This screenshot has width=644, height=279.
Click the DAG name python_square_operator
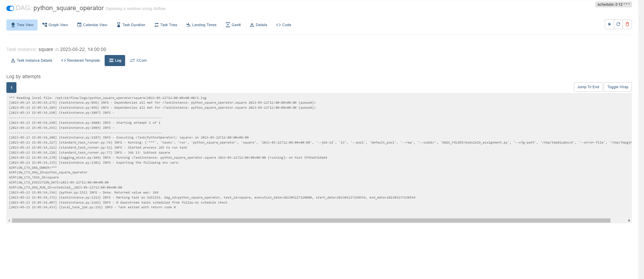click(x=68, y=8)
